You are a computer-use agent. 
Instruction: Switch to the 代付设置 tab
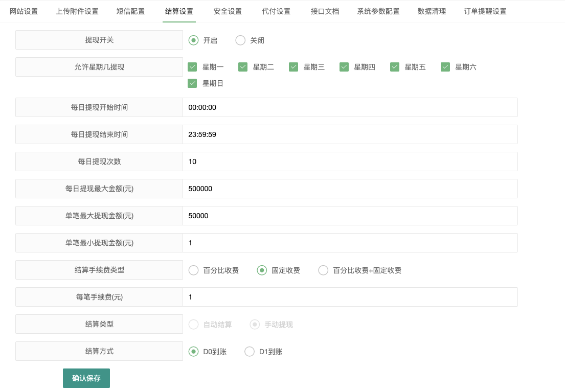[x=276, y=10]
